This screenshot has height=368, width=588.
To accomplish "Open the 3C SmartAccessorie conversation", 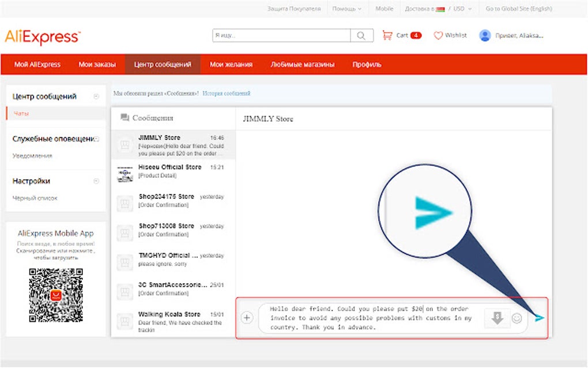I will 174,292.
